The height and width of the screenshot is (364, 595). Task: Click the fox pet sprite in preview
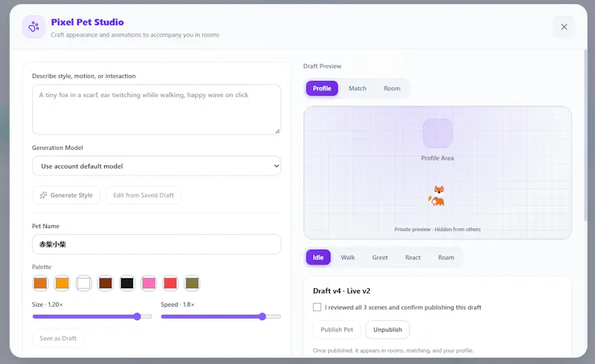(437, 196)
